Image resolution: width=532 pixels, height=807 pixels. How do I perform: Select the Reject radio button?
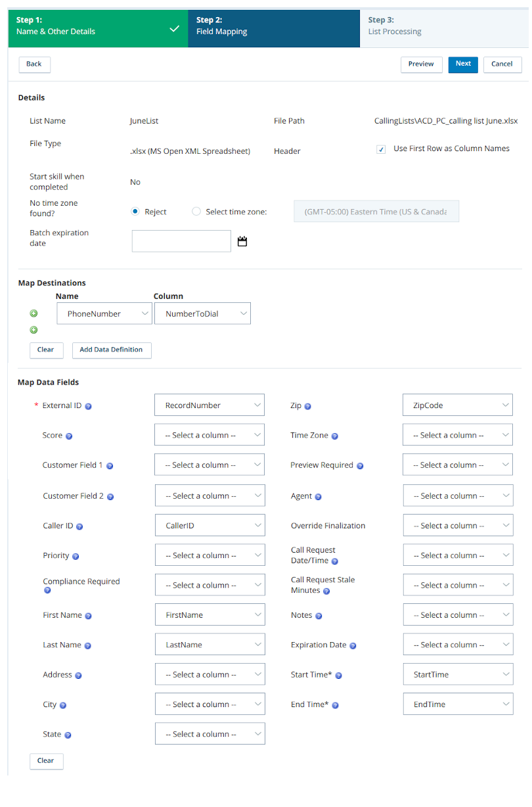click(x=135, y=212)
